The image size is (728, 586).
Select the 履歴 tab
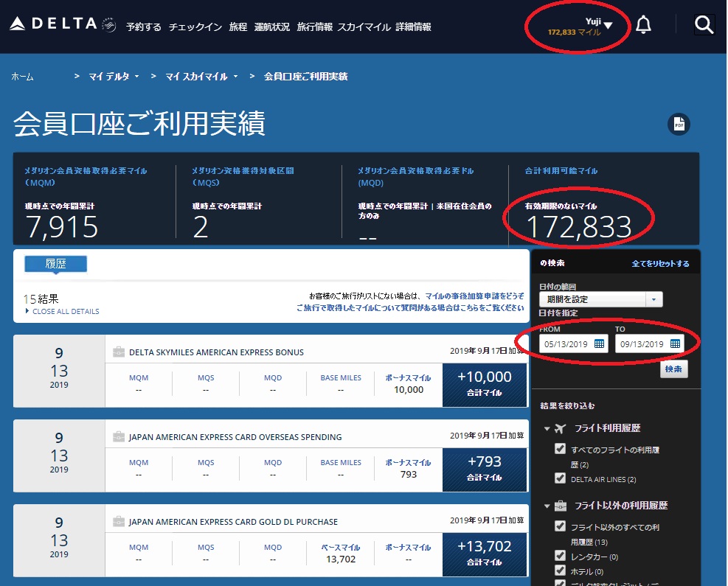(56, 263)
